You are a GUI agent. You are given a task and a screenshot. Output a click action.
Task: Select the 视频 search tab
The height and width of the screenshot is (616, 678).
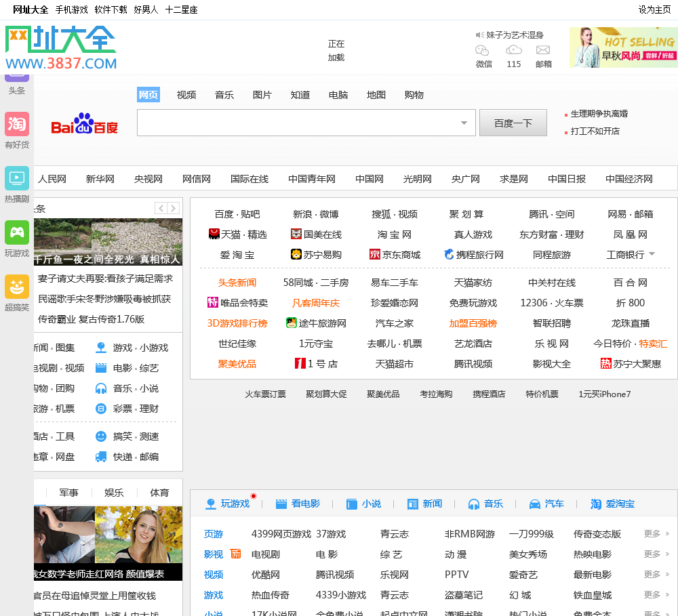(x=186, y=95)
